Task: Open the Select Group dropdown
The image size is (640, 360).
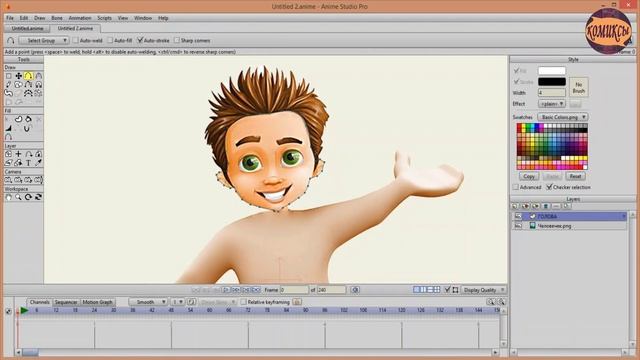Action: coord(44,40)
